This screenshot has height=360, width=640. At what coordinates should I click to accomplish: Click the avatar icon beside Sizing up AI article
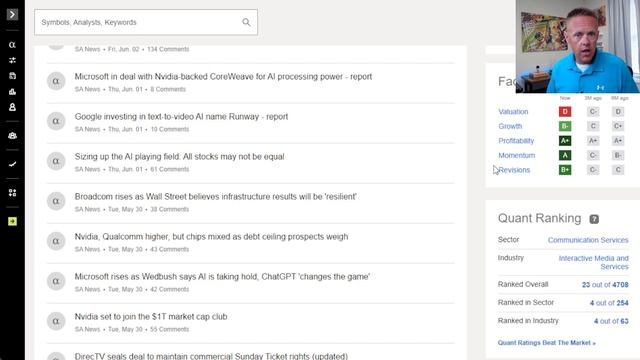(x=56, y=161)
